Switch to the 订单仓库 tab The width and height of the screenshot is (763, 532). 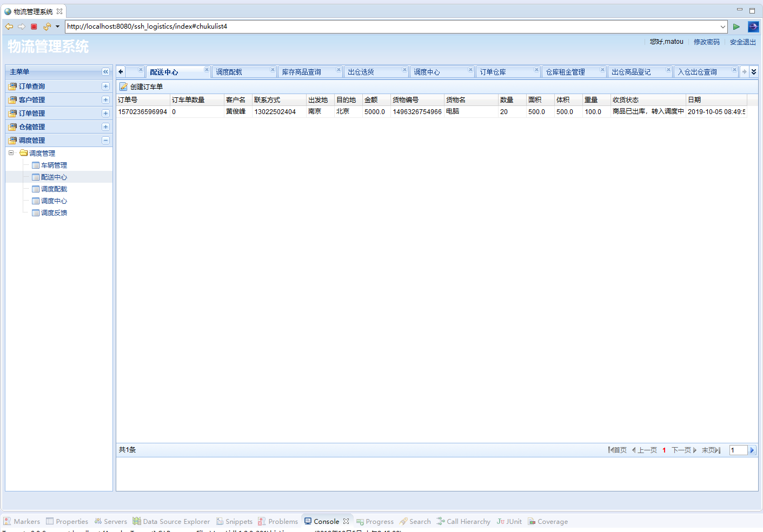click(x=493, y=72)
